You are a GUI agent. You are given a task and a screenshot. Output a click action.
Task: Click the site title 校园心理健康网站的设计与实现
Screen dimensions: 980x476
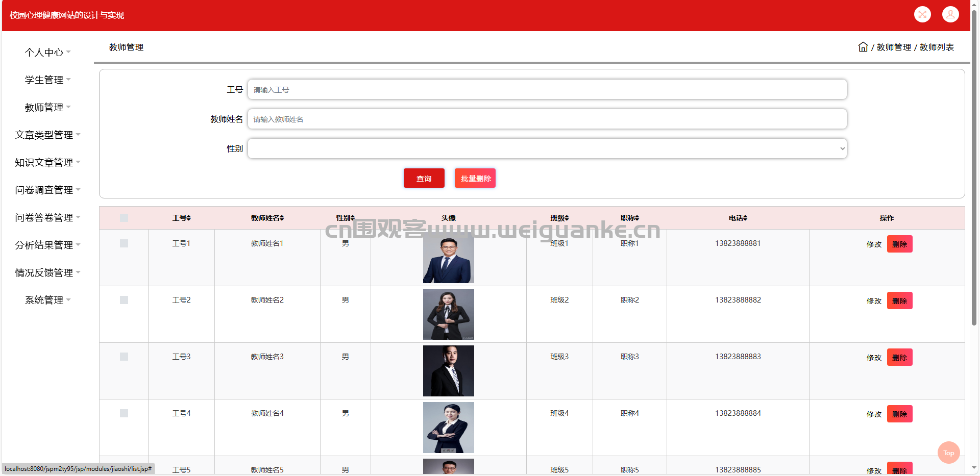(x=67, y=15)
